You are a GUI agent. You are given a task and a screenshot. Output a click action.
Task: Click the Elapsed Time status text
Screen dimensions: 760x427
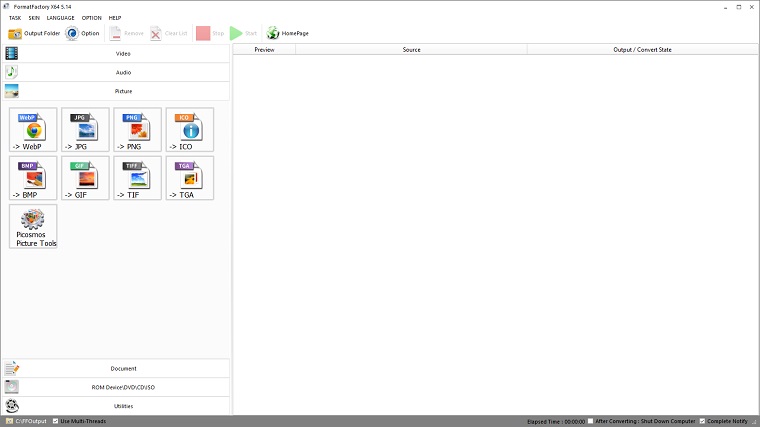pyautogui.click(x=556, y=422)
